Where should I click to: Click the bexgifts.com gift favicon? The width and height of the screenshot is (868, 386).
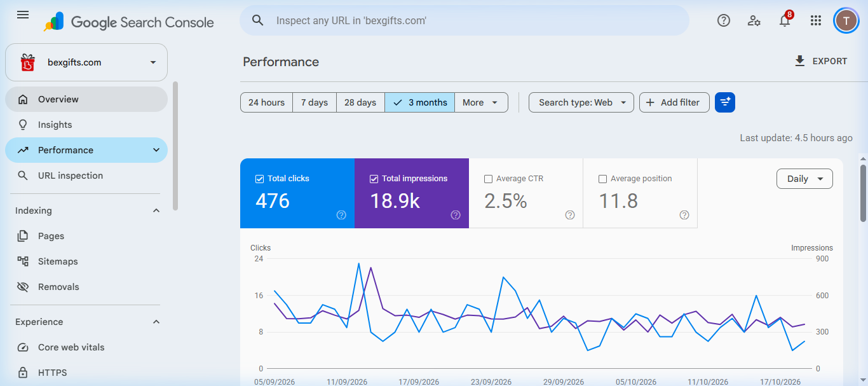[x=27, y=62]
